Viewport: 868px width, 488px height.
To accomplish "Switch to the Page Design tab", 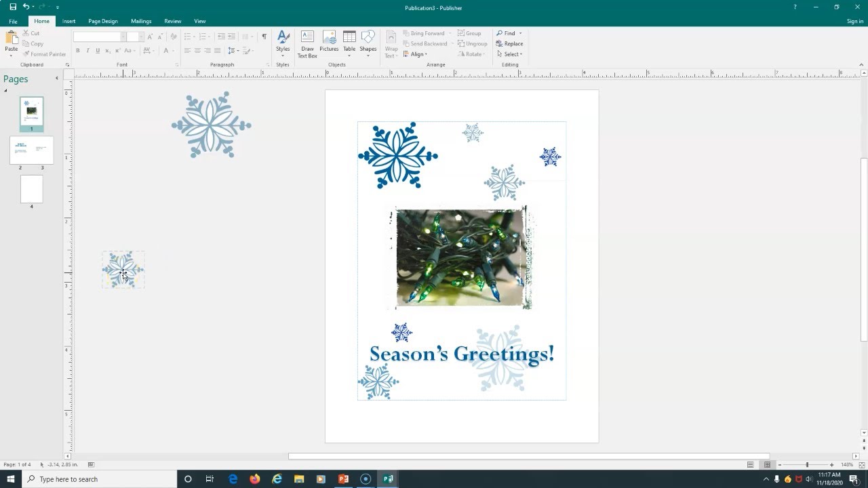I will pos(103,21).
